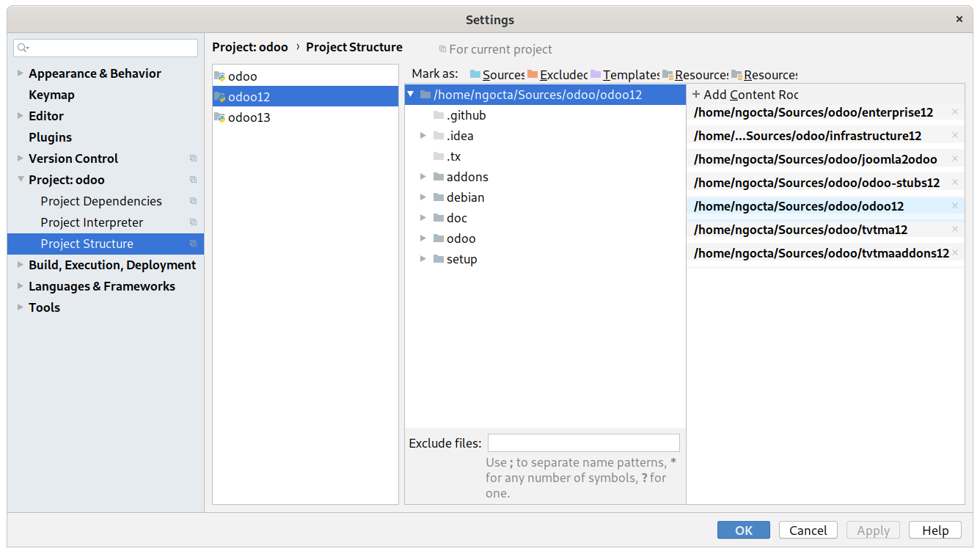Screen dimensions: 980x554
Task: Mark selected folder as Sources
Action: click(x=497, y=75)
